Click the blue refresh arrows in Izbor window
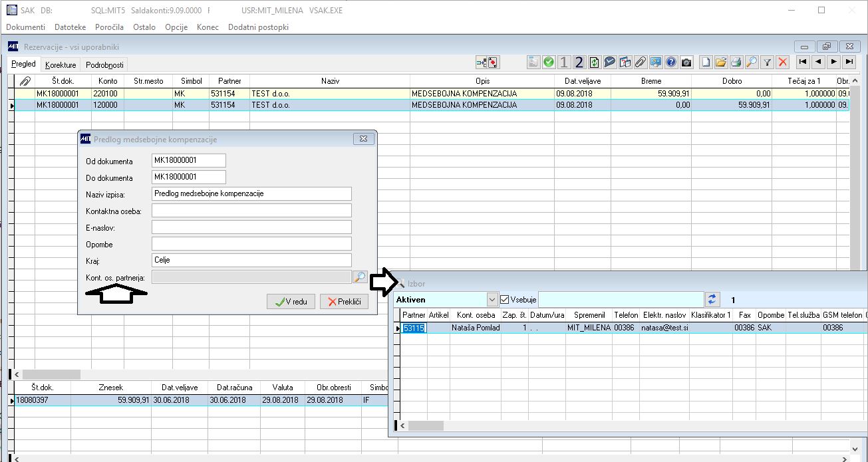Viewport: 868px width, 462px height. tap(713, 299)
